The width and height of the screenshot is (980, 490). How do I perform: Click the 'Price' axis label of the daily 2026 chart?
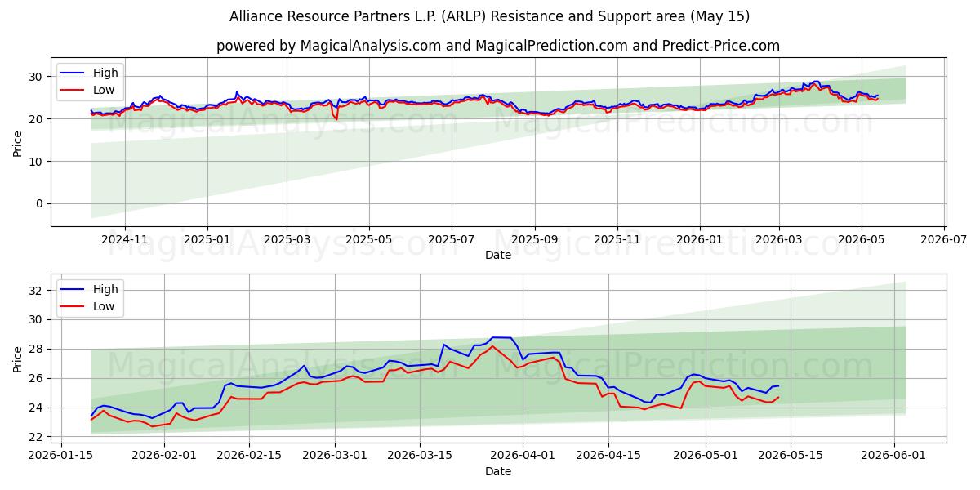[x=18, y=359]
